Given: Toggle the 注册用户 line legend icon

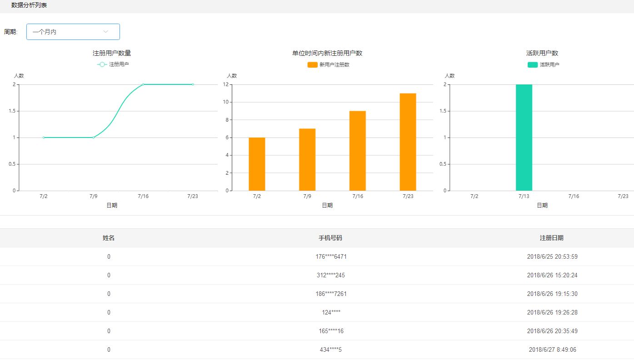Looking at the screenshot, I should coord(102,64).
